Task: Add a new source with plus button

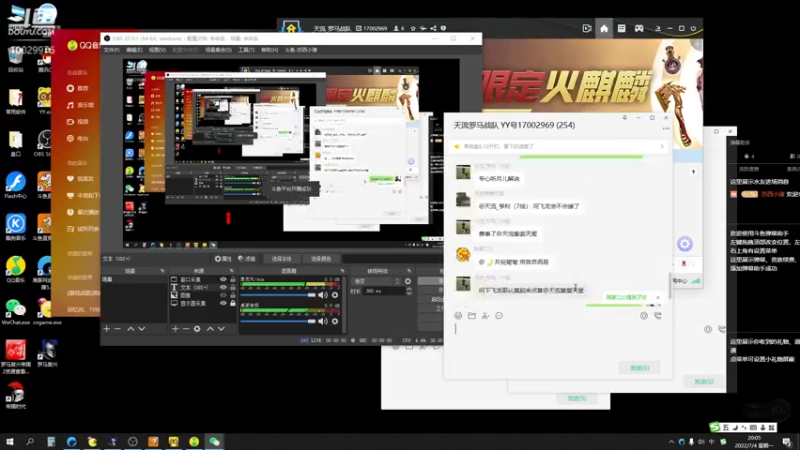Action: [x=175, y=329]
